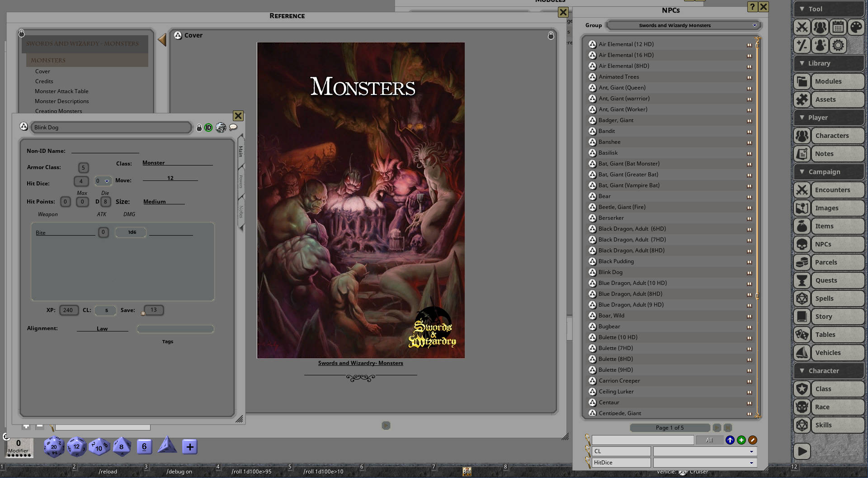The width and height of the screenshot is (868, 478).
Task: Open Monster Descriptions in Reference index
Action: coord(61,101)
